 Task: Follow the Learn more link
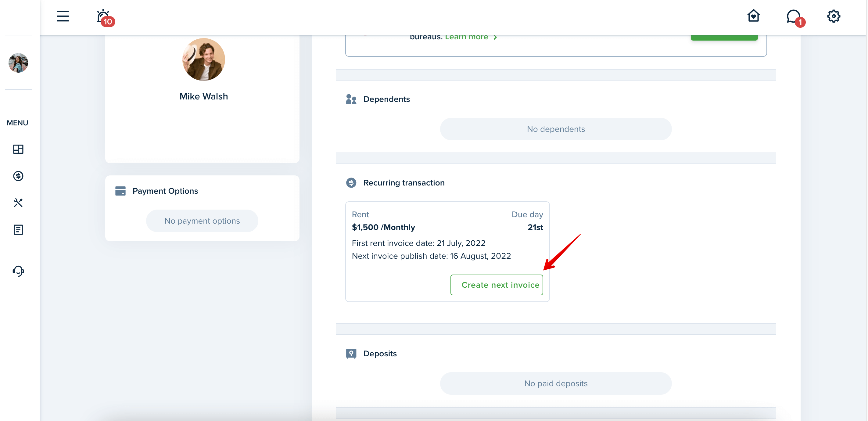466,37
